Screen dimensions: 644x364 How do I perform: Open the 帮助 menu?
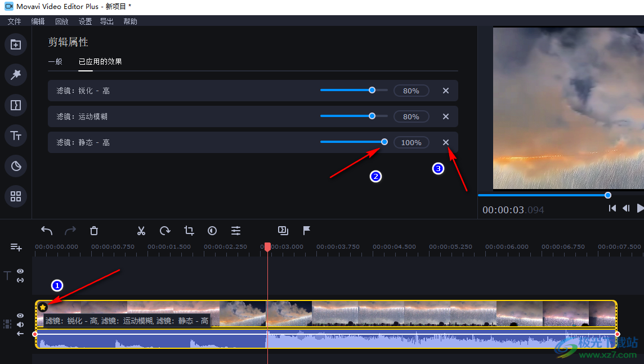point(130,21)
